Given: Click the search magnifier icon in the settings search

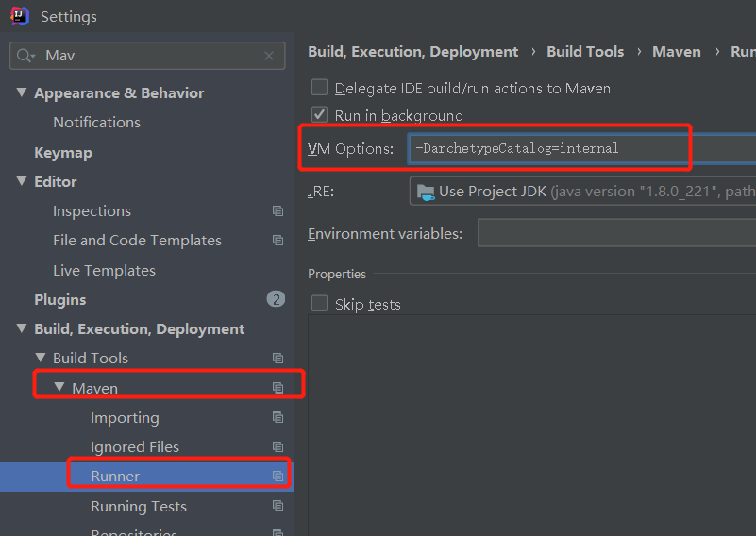Looking at the screenshot, I should 25,56.
